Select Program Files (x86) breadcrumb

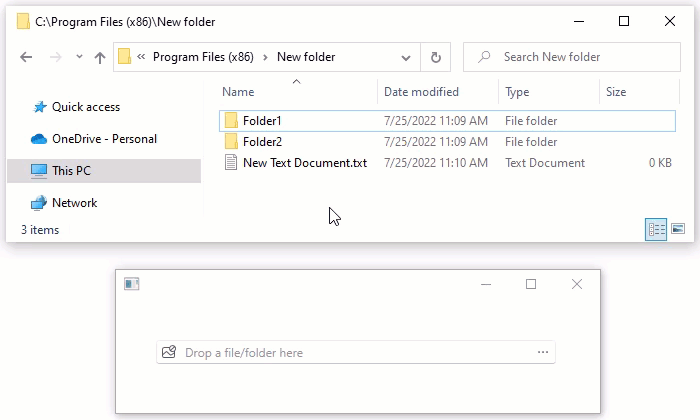pos(203,57)
